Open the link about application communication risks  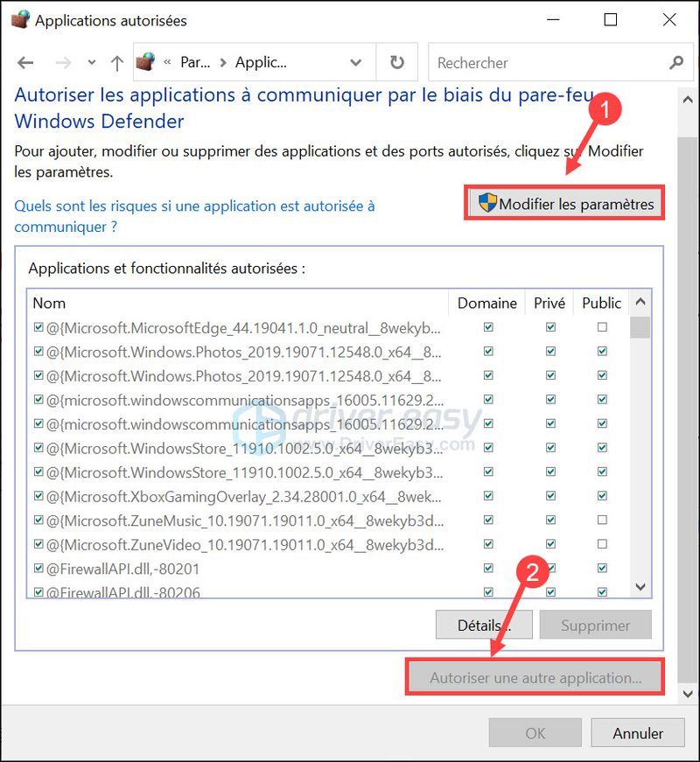(x=194, y=216)
